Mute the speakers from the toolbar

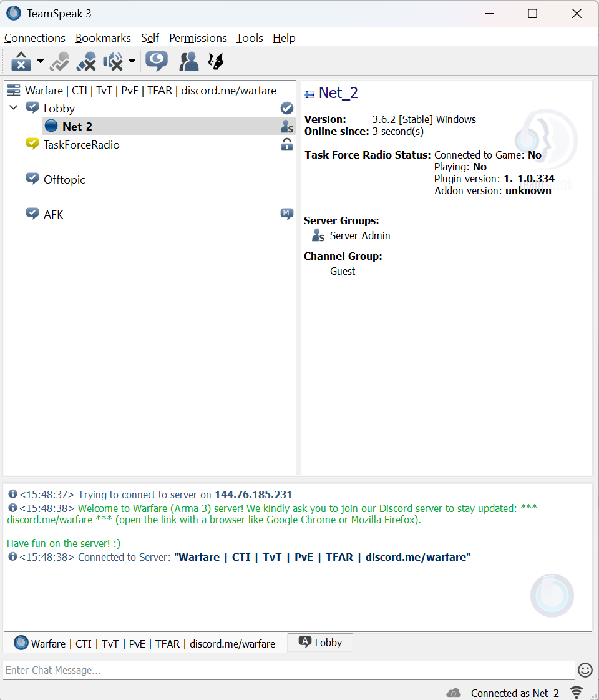tap(113, 61)
